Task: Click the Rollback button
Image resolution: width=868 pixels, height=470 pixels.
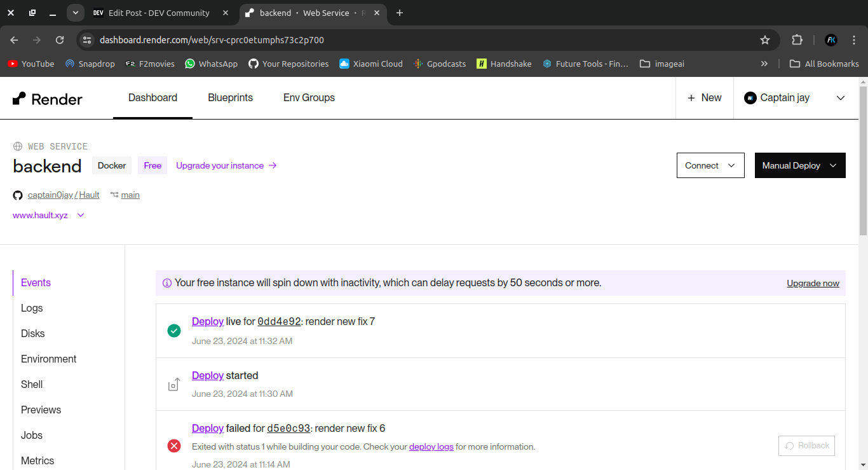Action: pyautogui.click(x=806, y=446)
